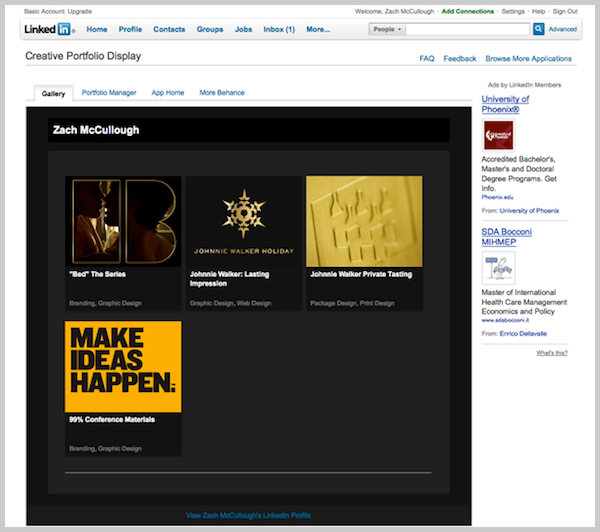
Task: Click Package Design, Print Design tags
Action: click(352, 303)
